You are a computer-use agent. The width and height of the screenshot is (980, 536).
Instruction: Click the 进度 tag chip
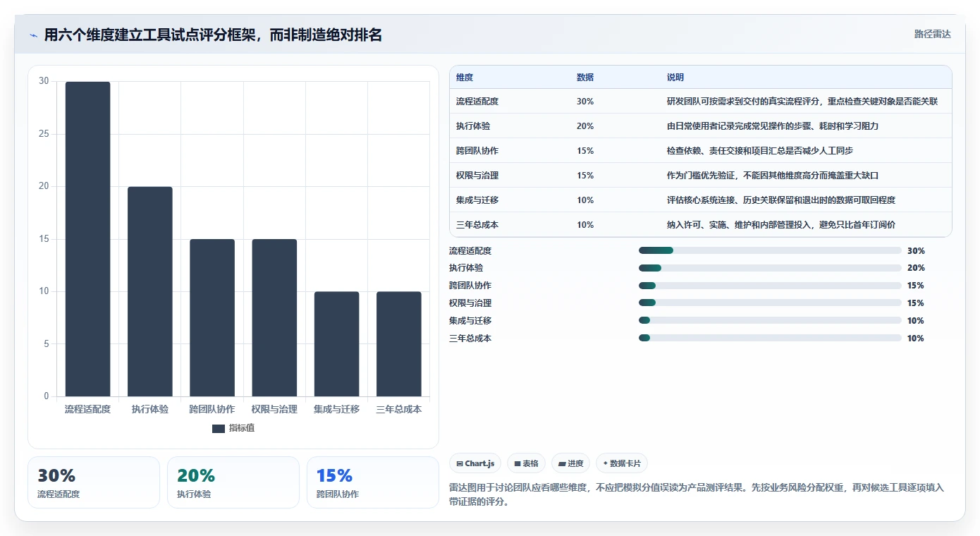570,463
